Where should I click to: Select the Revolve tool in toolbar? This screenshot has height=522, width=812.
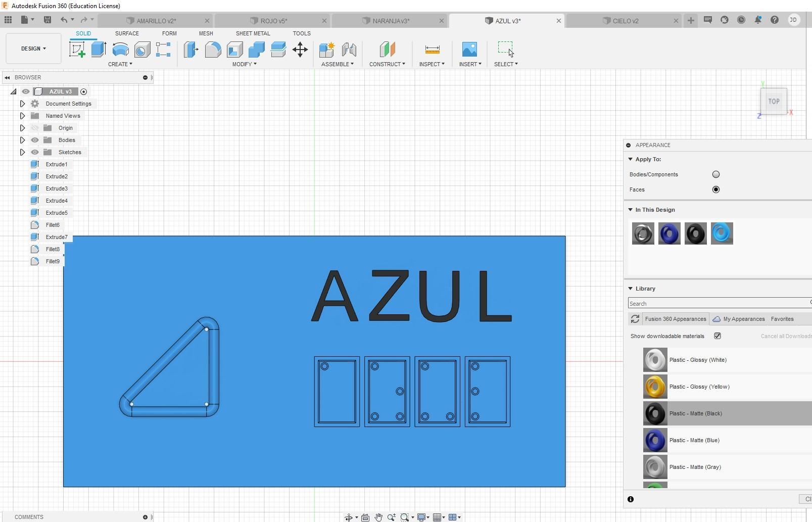pyautogui.click(x=120, y=50)
